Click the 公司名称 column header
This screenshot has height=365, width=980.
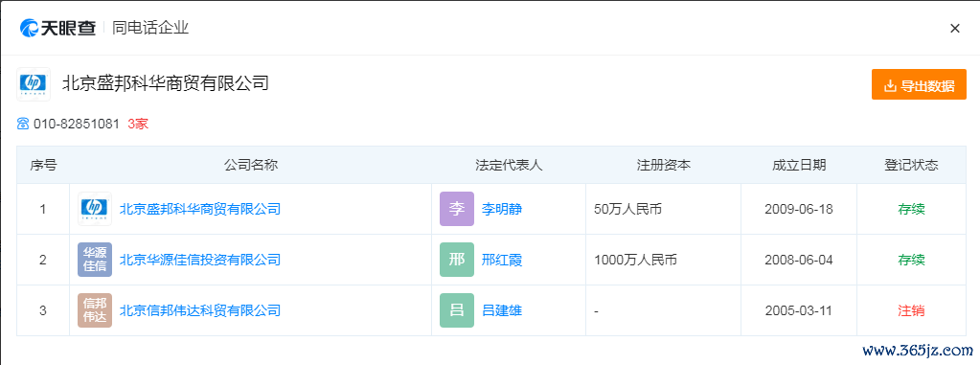click(251, 165)
